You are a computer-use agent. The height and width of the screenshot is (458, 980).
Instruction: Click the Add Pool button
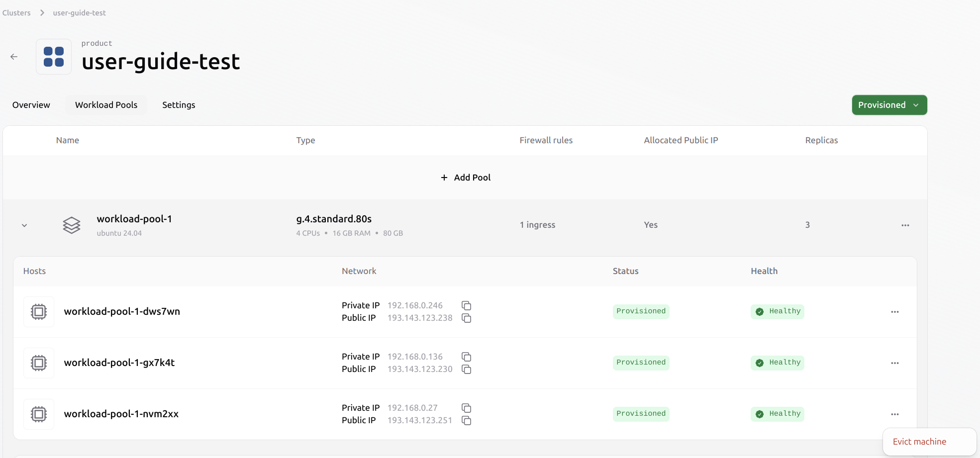465,177
